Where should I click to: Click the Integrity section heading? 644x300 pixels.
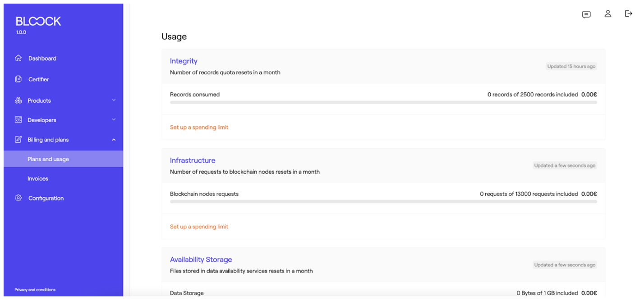[184, 61]
